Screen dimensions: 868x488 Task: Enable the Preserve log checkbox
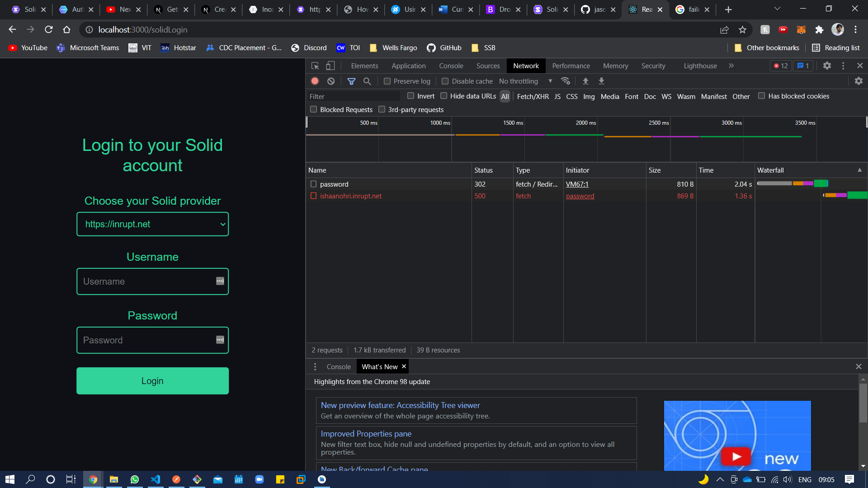coord(387,81)
